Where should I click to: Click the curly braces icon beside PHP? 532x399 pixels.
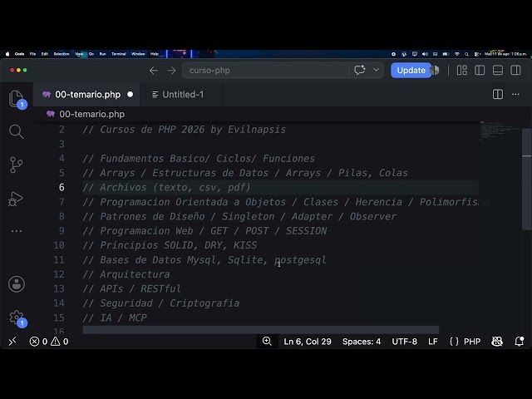pyautogui.click(x=454, y=342)
